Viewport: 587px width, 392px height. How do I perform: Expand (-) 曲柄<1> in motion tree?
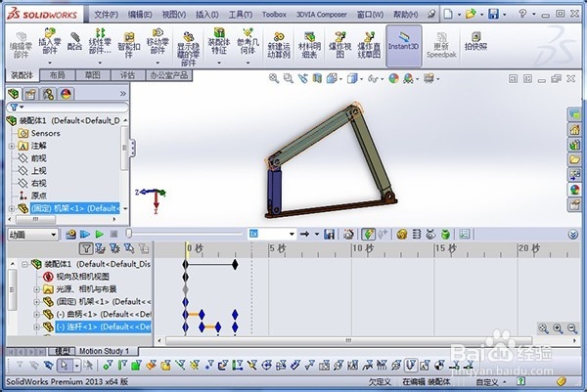pyautogui.click(x=36, y=314)
